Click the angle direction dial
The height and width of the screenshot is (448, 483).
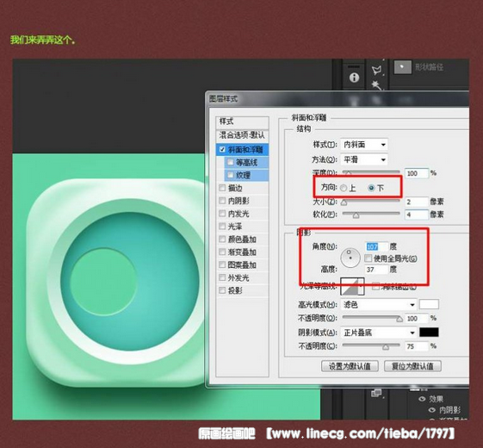pos(350,258)
